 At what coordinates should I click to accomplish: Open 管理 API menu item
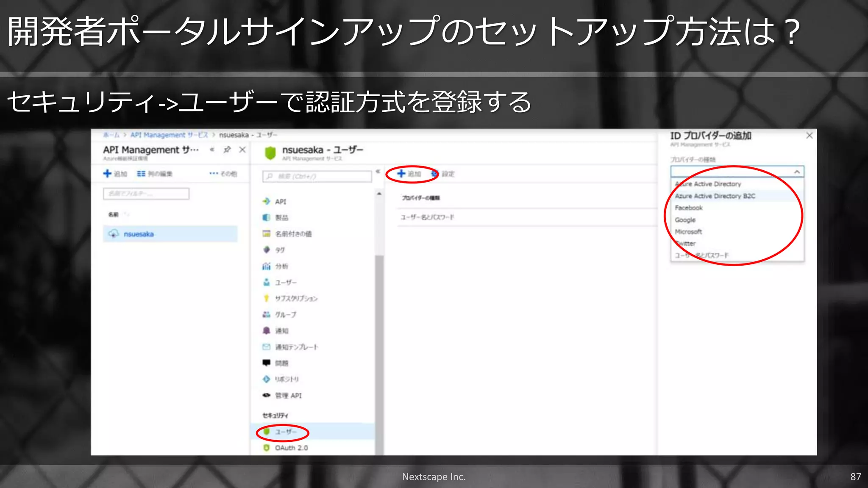[x=282, y=395]
